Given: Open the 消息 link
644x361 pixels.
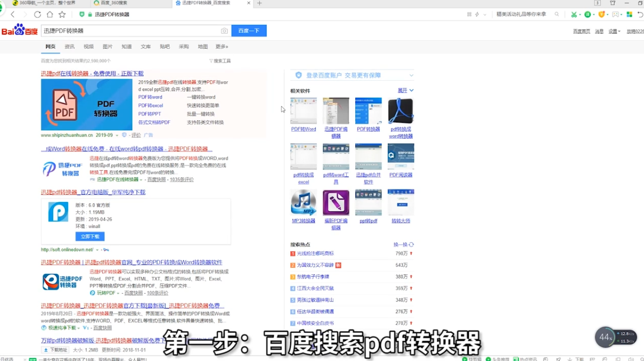Looking at the screenshot, I should [x=599, y=31].
